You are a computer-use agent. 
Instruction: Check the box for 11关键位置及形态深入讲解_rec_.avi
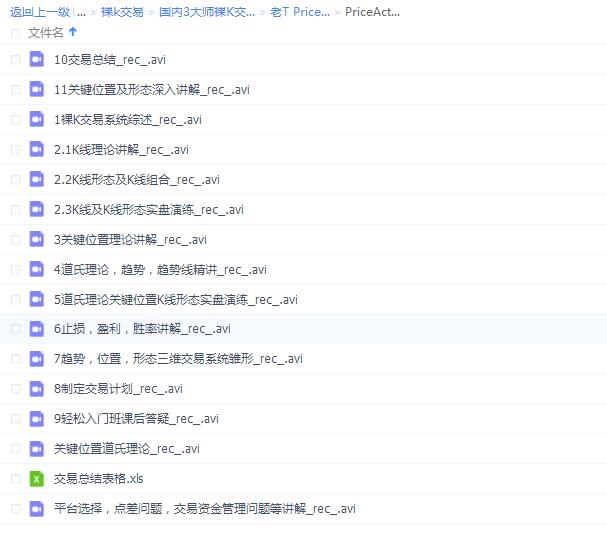(x=15, y=89)
